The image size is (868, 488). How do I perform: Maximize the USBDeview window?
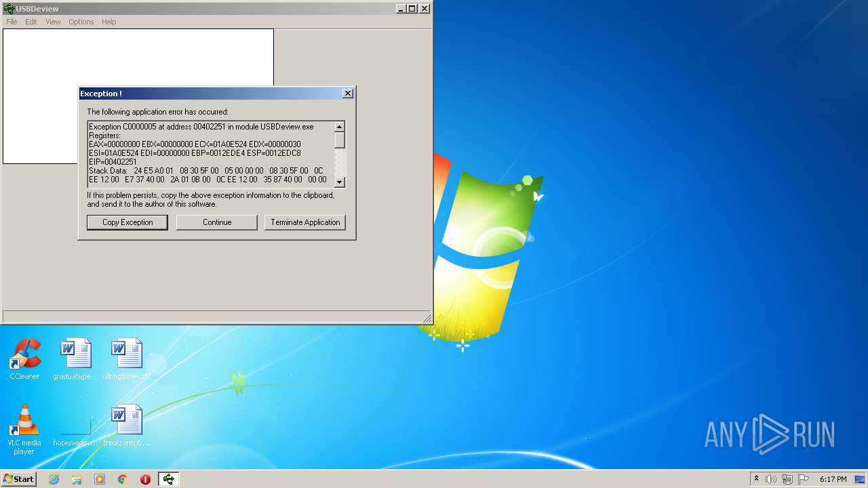tap(412, 9)
